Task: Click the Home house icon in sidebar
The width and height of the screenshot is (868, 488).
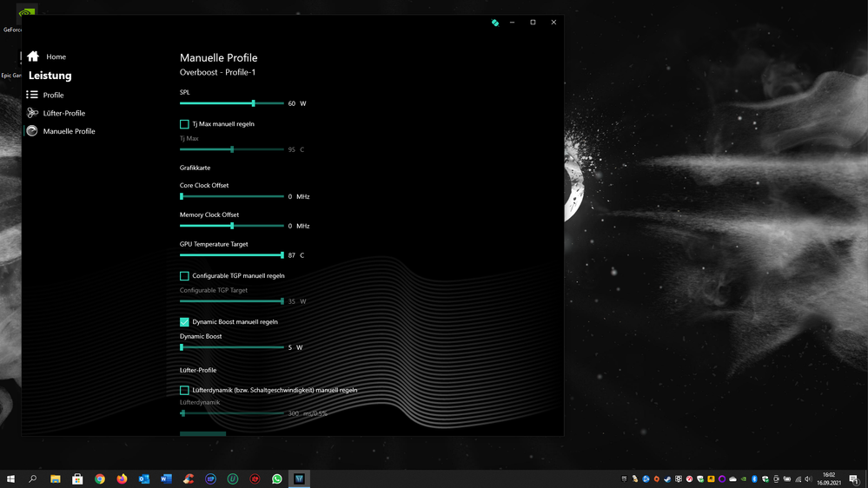Action: point(33,56)
